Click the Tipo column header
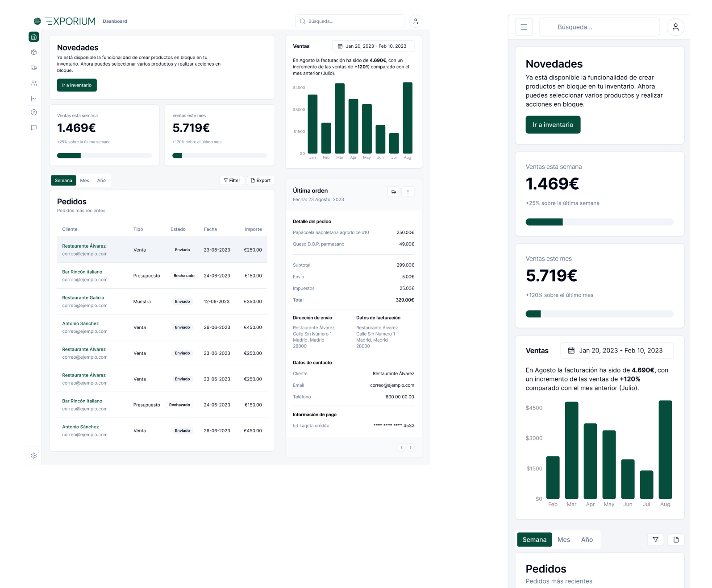 pos(138,229)
